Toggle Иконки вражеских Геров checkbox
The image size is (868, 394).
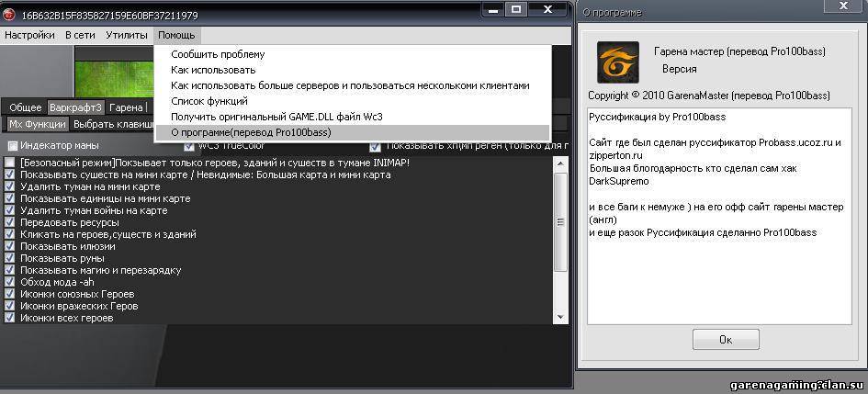(9, 306)
